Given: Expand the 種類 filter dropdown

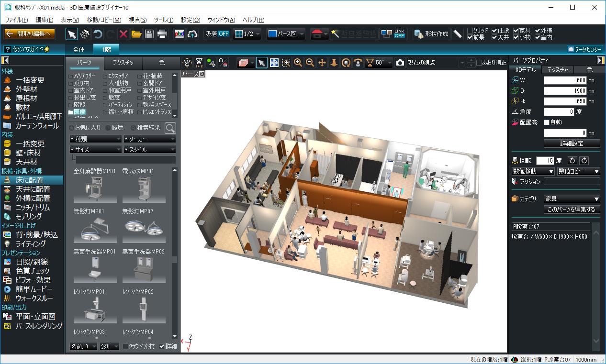Looking at the screenshot, I should (x=95, y=139).
